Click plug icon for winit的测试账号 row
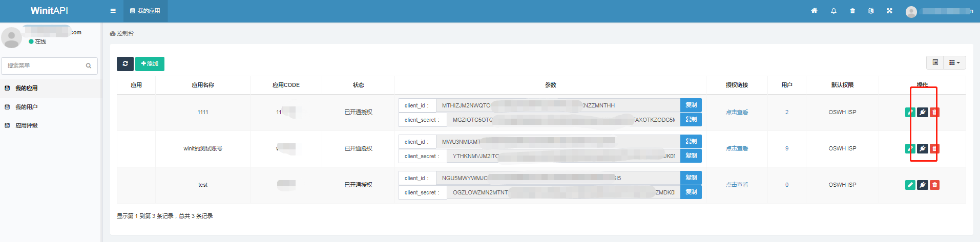Screen dimensions: 980x242 [922, 148]
